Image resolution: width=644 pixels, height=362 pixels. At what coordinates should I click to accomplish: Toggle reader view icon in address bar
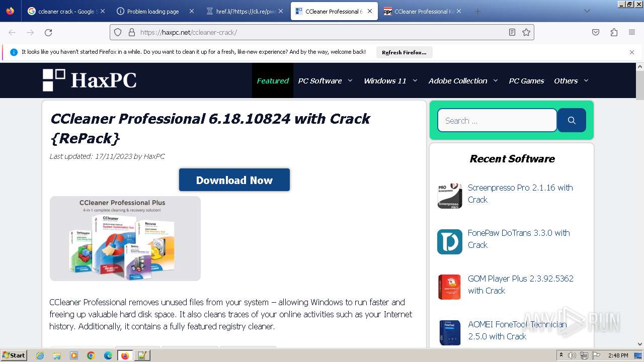pos(512,32)
